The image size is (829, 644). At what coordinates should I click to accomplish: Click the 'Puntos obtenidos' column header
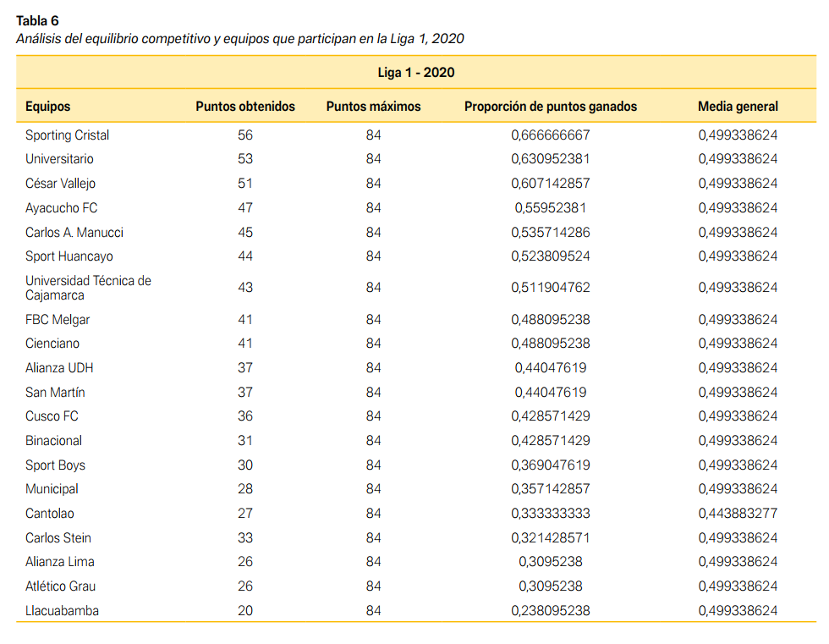coord(245,107)
